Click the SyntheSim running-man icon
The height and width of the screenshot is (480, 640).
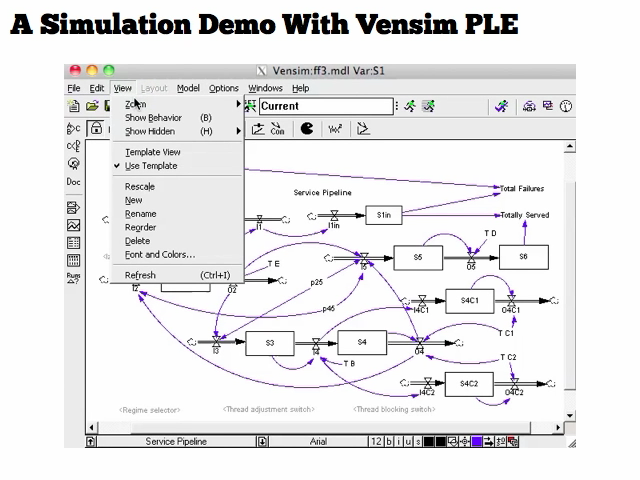click(429, 106)
